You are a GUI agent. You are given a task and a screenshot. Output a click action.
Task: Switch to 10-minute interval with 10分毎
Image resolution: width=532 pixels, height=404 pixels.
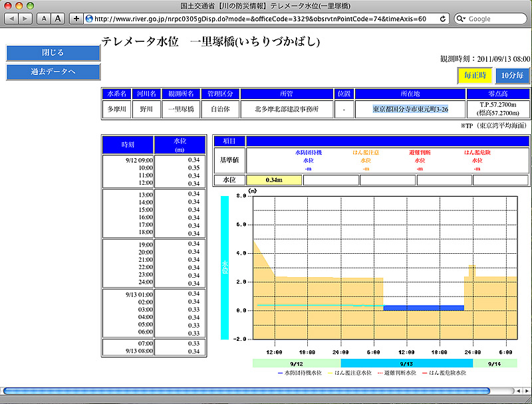(512, 76)
